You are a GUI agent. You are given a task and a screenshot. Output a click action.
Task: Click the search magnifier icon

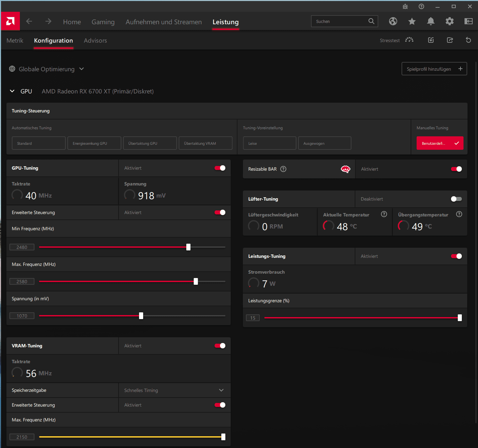point(371,21)
